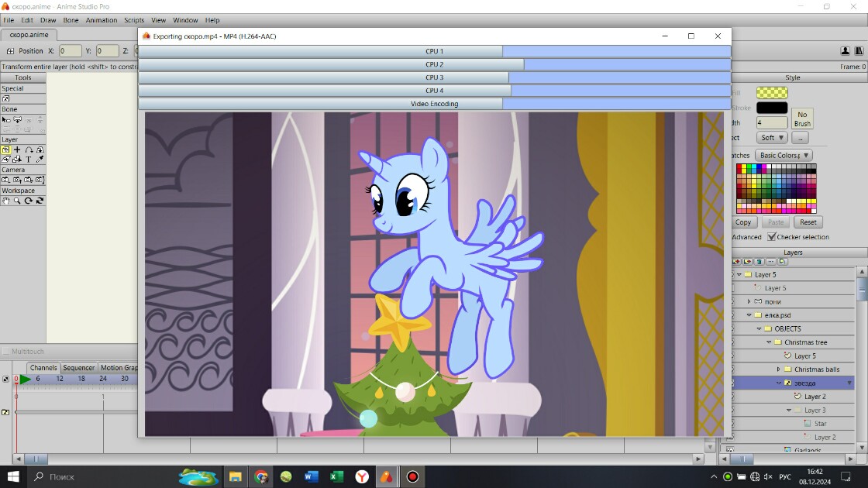Click the Video Encoding progress bar

pyautogui.click(x=435, y=104)
